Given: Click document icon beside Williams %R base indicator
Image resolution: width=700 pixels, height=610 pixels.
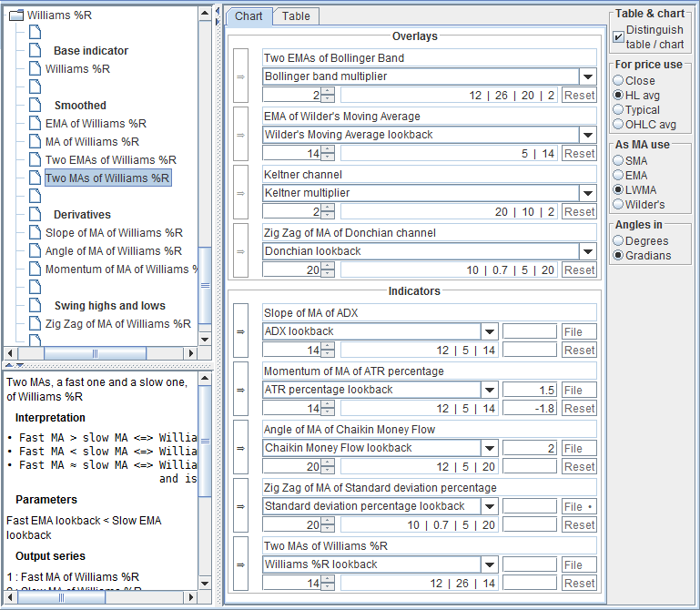Looking at the screenshot, I should point(35,69).
